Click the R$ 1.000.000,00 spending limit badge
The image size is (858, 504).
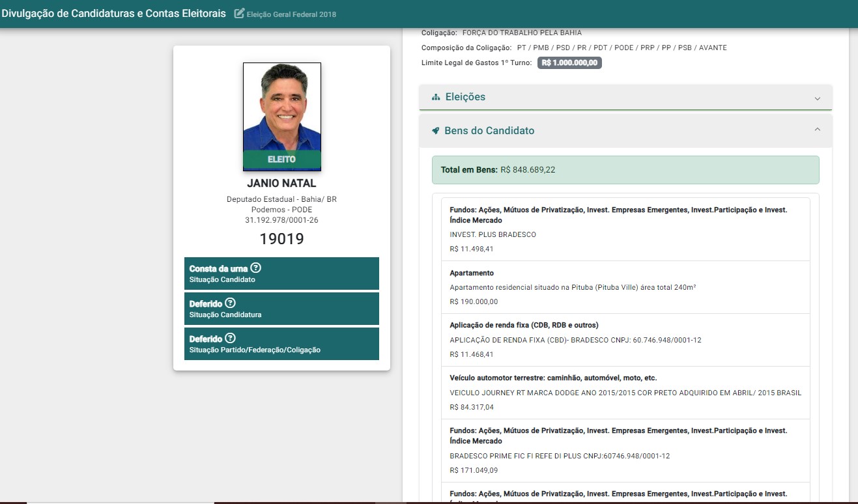pos(569,63)
